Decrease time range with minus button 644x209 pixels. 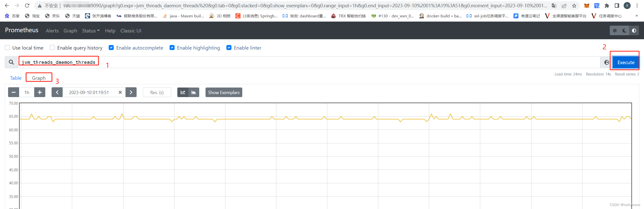14,92
